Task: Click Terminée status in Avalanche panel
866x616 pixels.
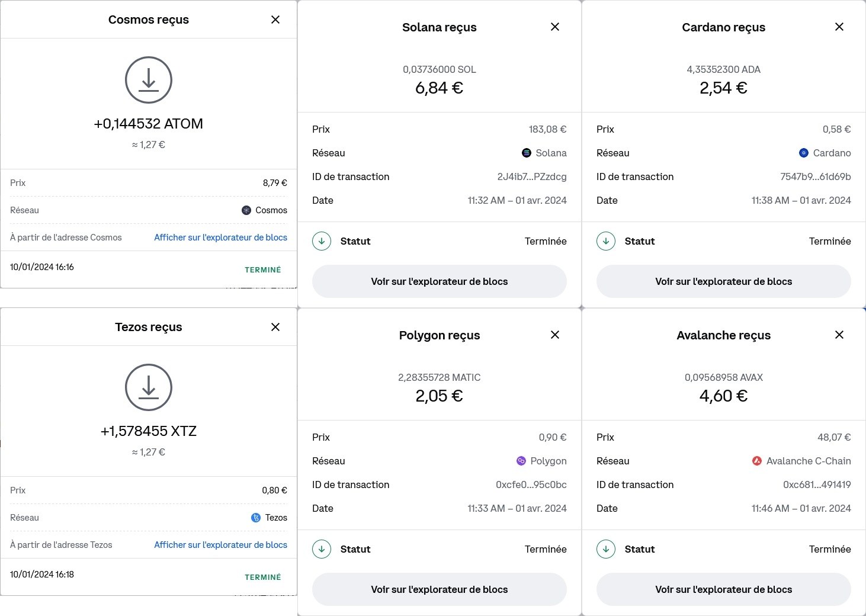Action: pos(830,549)
